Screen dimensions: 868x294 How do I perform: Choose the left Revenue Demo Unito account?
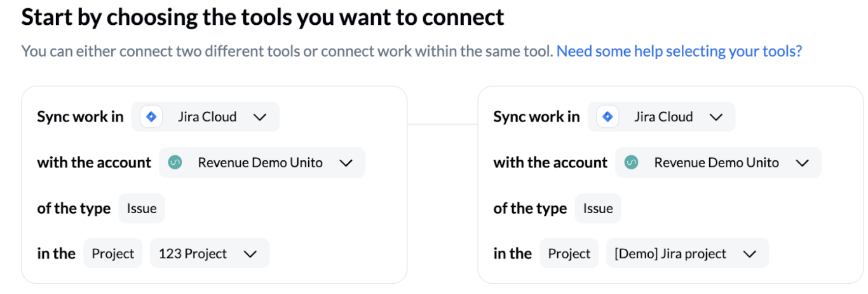tap(262, 163)
